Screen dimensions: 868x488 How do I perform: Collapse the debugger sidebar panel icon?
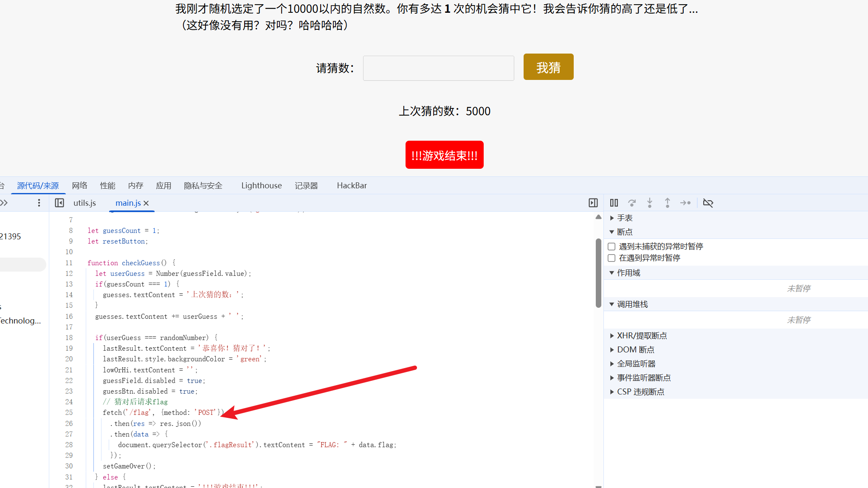point(593,203)
